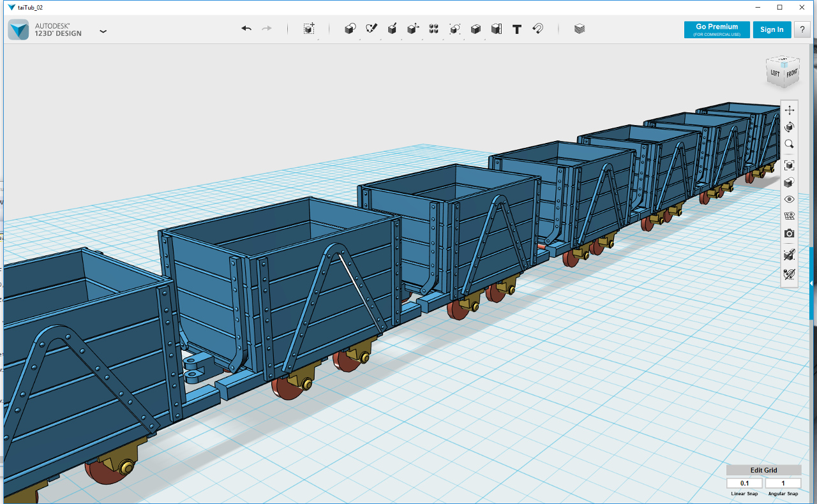Open the Angular Snap 1 dropdown
The width and height of the screenshot is (817, 504).
(783, 484)
